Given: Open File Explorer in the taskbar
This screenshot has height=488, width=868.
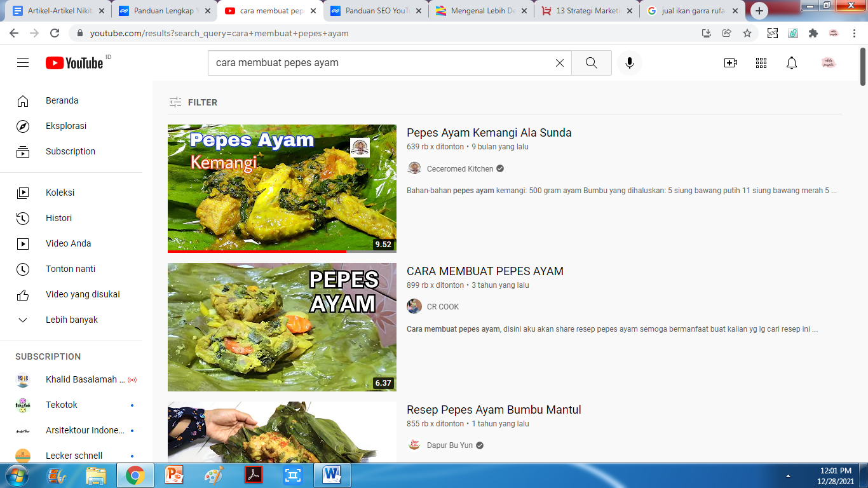Looking at the screenshot, I should pos(96,475).
